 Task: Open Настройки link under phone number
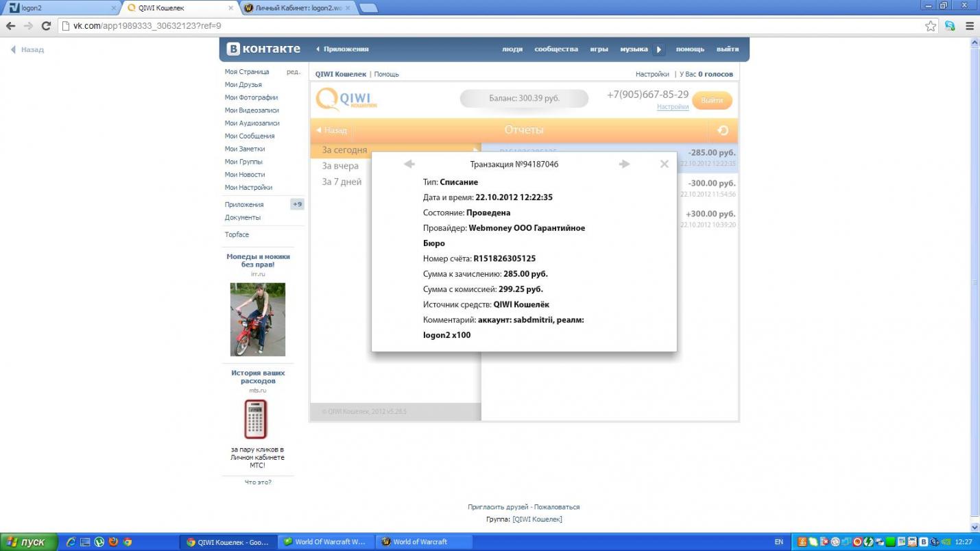[x=672, y=107]
